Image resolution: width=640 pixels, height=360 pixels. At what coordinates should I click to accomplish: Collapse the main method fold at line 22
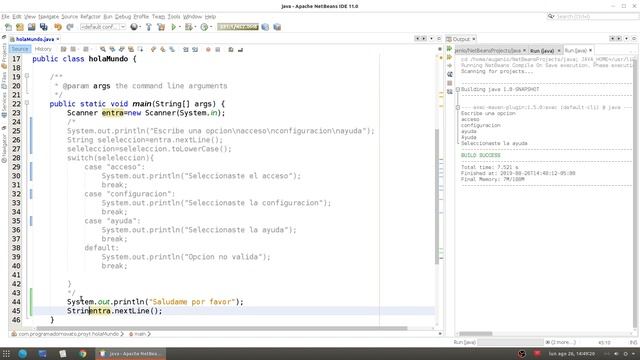tap(27, 103)
